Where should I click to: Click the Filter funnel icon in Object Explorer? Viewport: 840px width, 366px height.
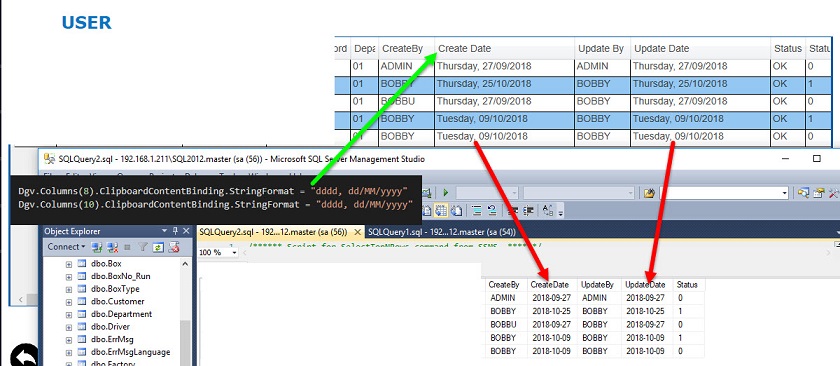point(143,247)
